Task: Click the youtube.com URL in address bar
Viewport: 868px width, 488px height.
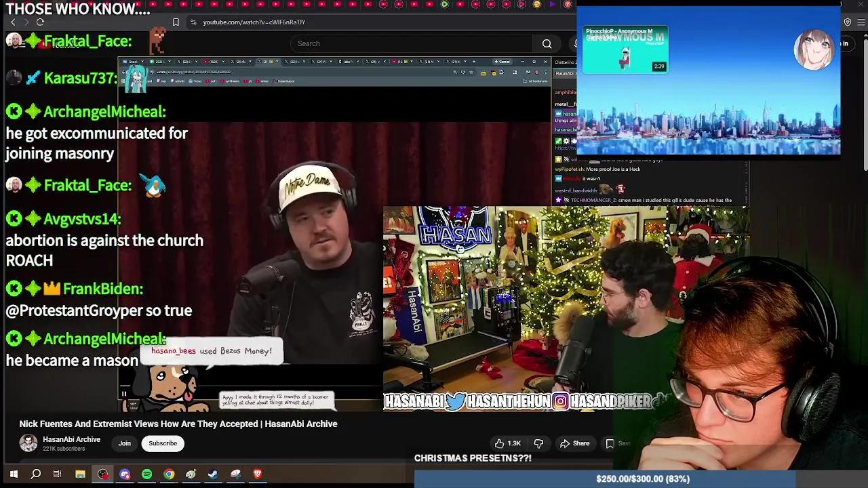Action: click(x=254, y=22)
